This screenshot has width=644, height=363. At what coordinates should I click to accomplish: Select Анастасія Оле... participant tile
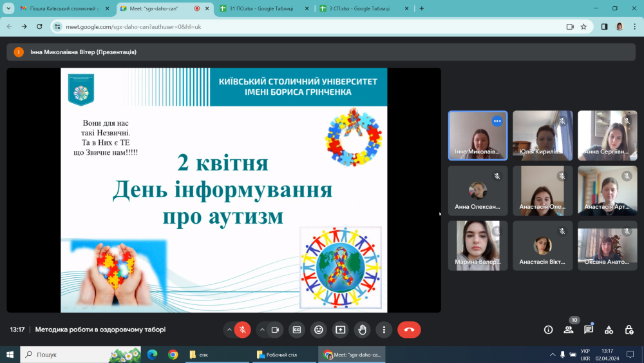click(x=542, y=191)
